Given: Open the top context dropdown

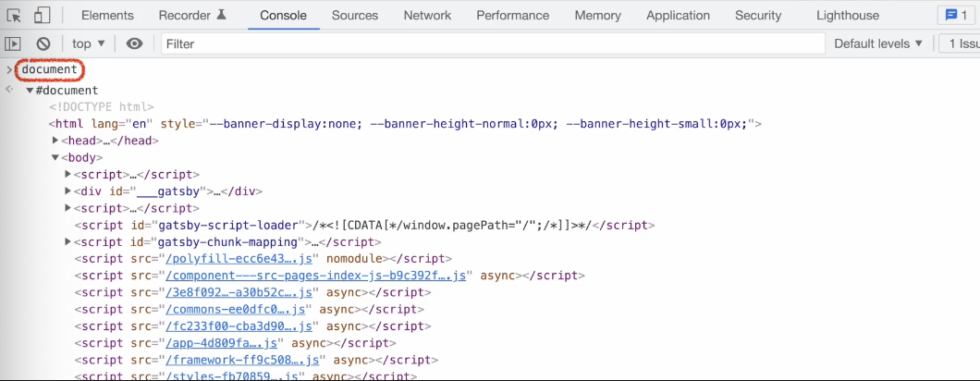Looking at the screenshot, I should tap(89, 43).
